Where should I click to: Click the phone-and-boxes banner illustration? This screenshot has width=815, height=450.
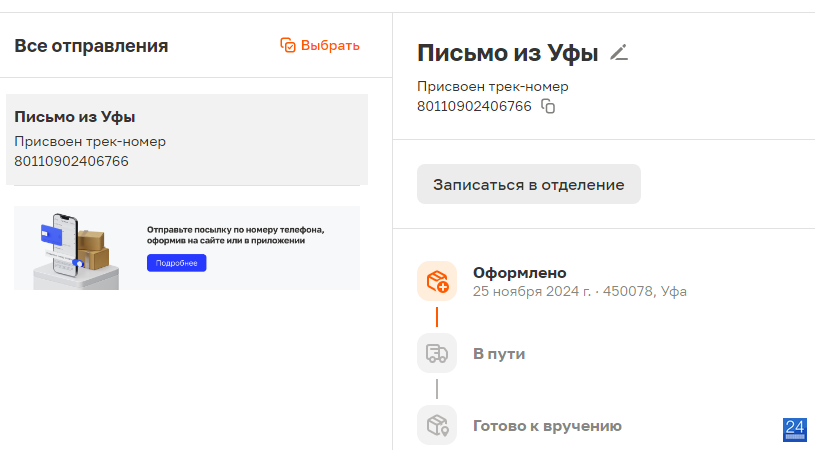(x=76, y=250)
